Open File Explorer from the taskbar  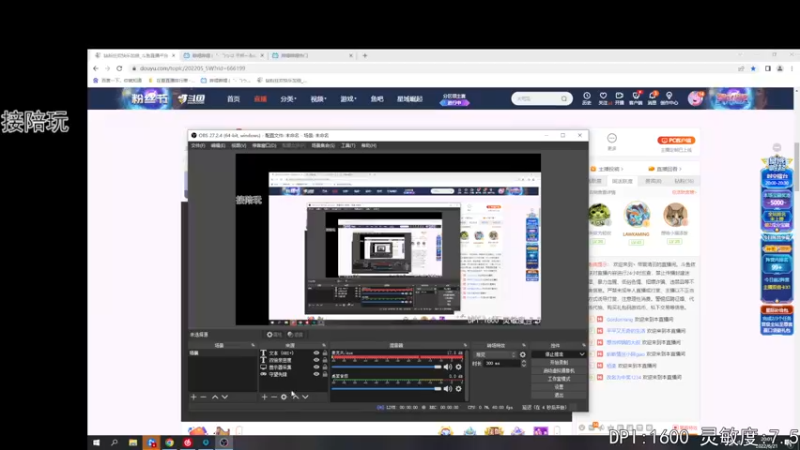[x=133, y=442]
